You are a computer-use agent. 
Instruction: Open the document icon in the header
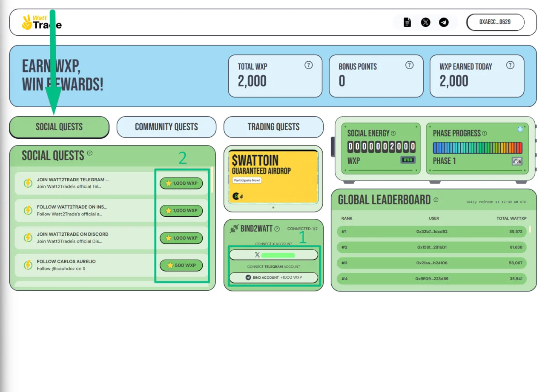coord(407,23)
